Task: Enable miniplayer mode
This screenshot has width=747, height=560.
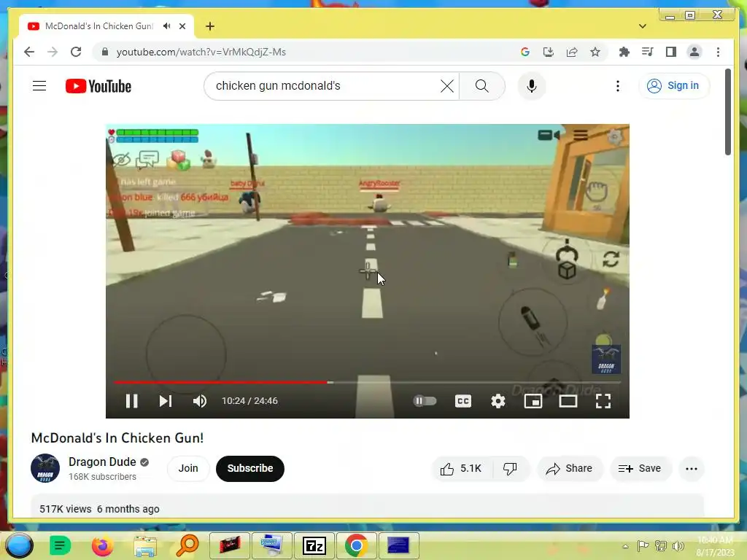Action: [533, 401]
